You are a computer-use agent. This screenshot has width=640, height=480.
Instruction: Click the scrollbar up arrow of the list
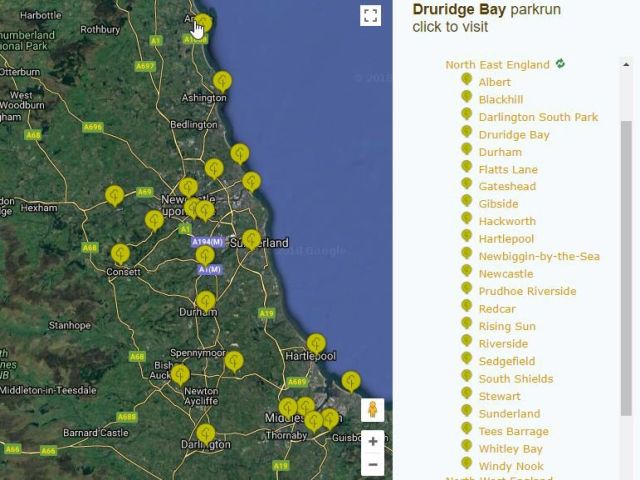(626, 64)
